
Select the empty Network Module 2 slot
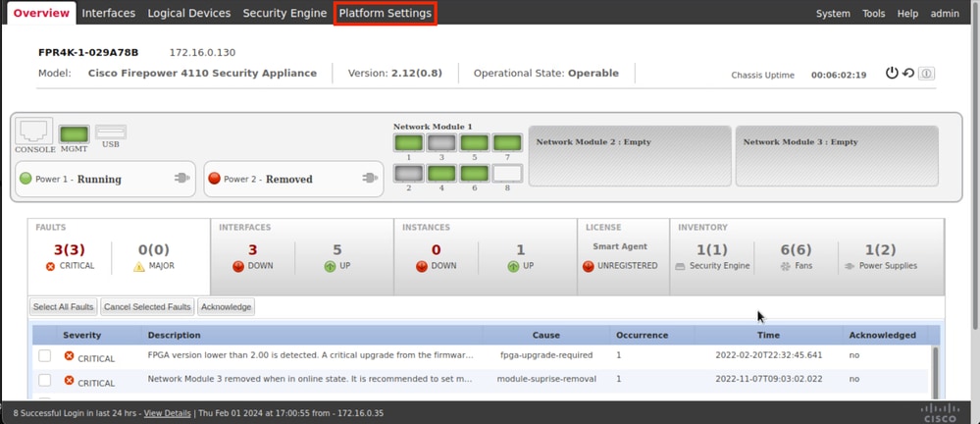(x=630, y=156)
